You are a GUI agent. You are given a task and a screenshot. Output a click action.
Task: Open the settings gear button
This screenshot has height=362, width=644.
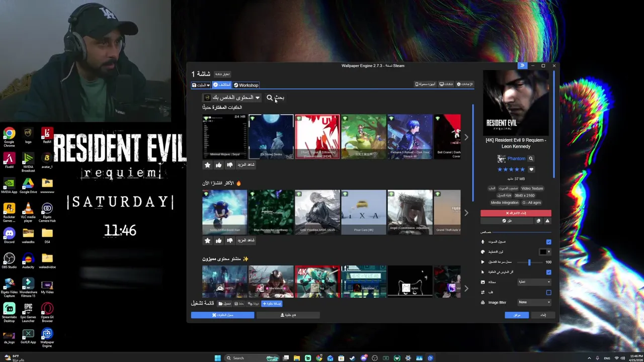[464, 84]
